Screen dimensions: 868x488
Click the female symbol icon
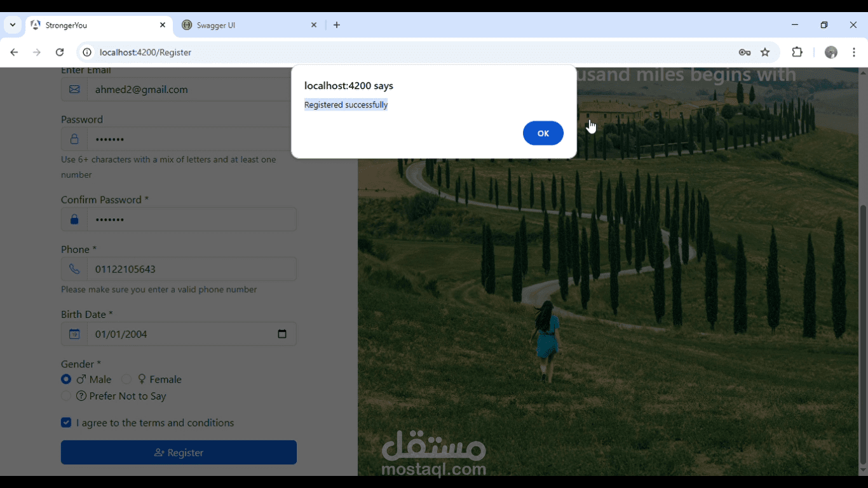(142, 379)
